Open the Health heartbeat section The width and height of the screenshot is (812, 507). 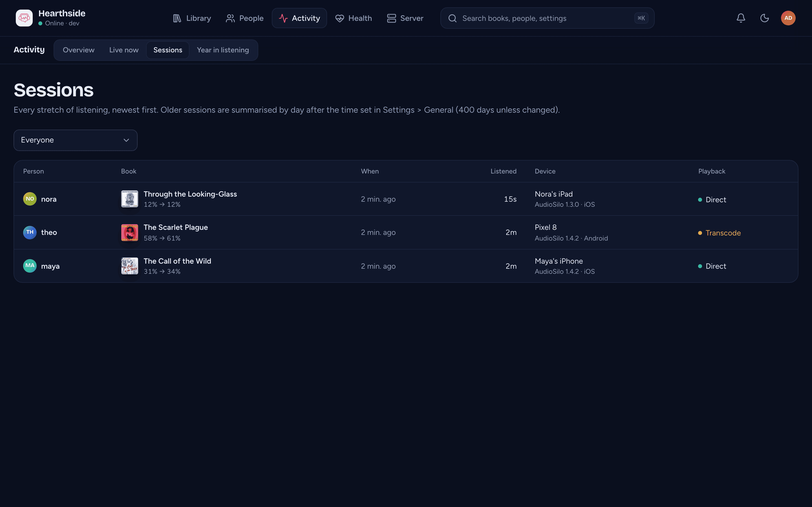[354, 18]
